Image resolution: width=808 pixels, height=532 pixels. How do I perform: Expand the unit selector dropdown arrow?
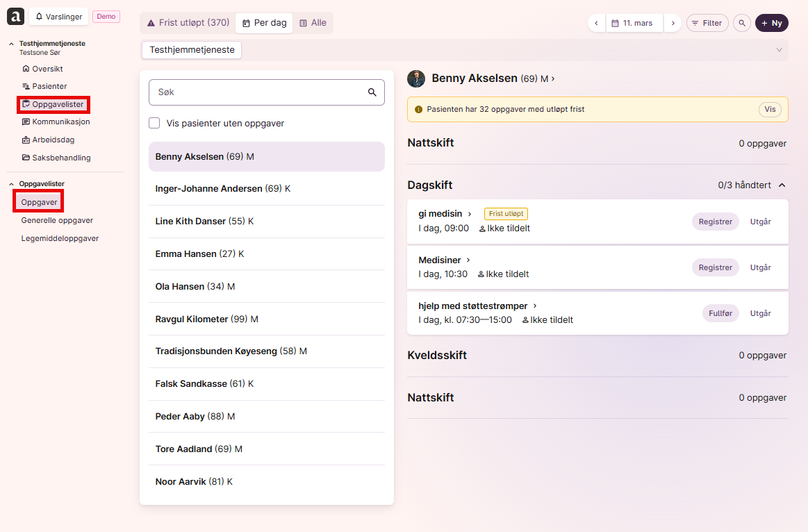pos(779,50)
